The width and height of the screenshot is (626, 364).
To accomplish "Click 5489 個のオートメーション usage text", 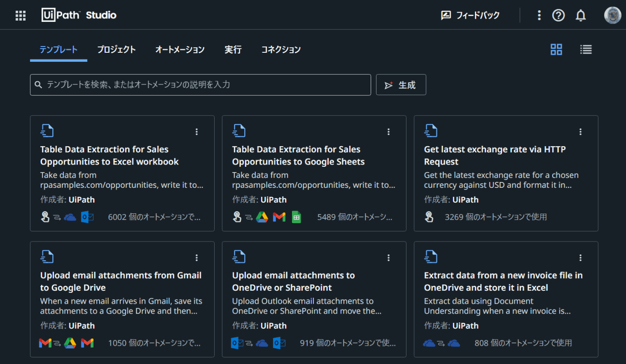I will pos(355,217).
